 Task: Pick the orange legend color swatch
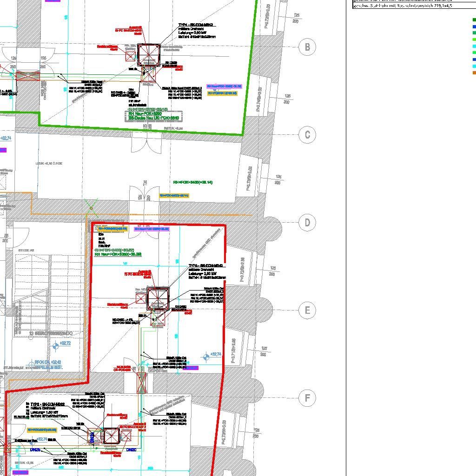click(x=474, y=73)
